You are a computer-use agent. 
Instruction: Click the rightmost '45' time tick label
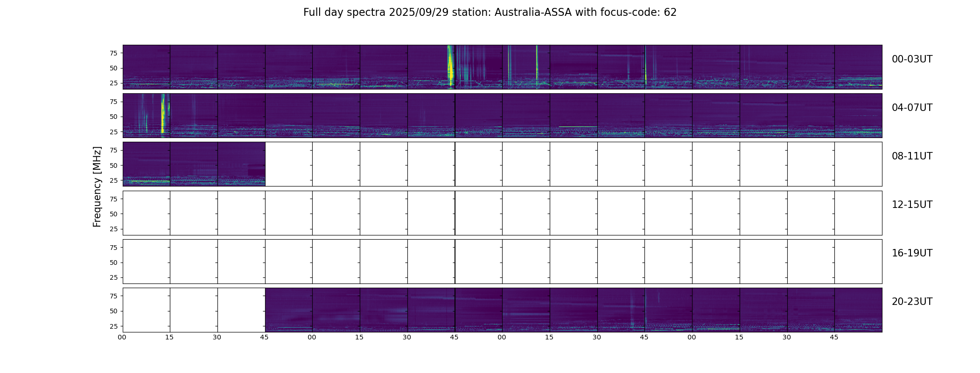coord(834,337)
